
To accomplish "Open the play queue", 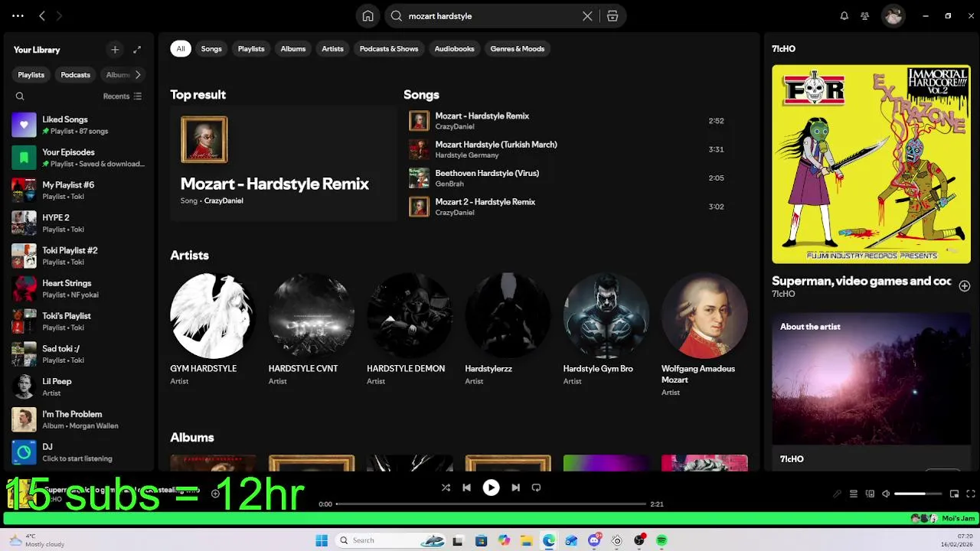I will coord(854,494).
